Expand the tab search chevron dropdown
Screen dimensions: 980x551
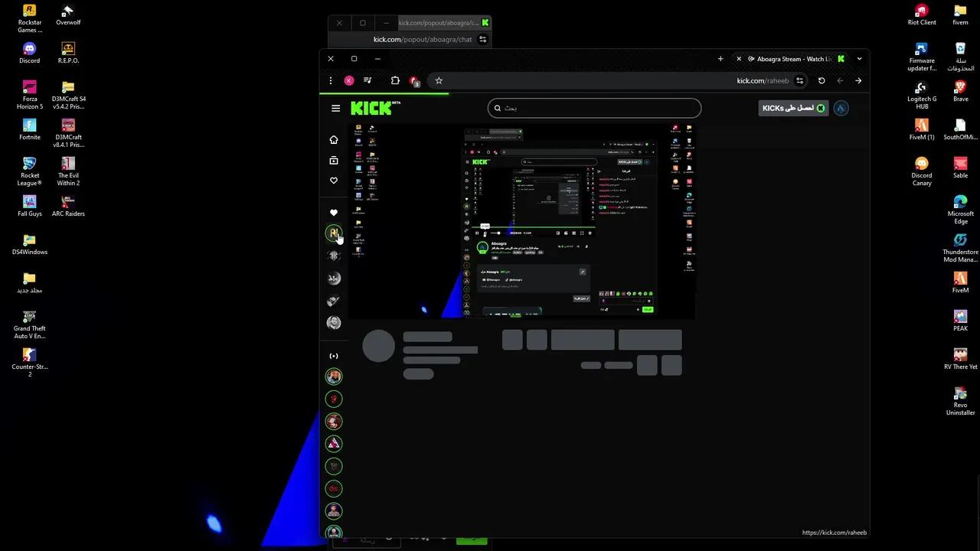pyautogui.click(x=859, y=59)
